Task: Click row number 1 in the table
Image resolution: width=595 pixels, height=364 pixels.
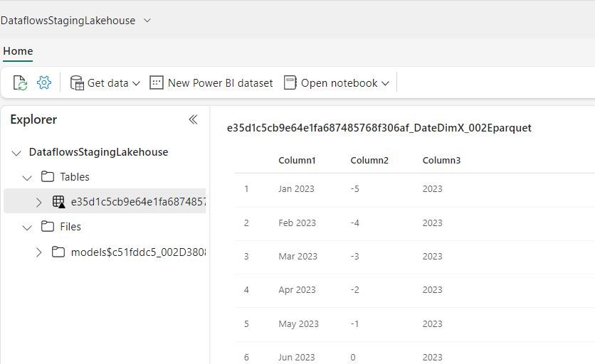Action: click(247, 189)
